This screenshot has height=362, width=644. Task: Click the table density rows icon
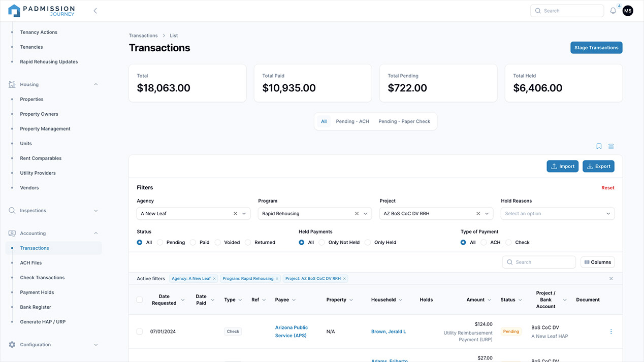(x=611, y=146)
